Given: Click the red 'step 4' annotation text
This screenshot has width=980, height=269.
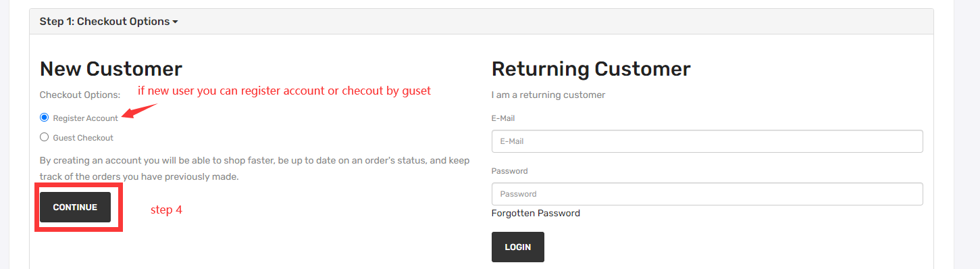Looking at the screenshot, I should pos(166,210).
